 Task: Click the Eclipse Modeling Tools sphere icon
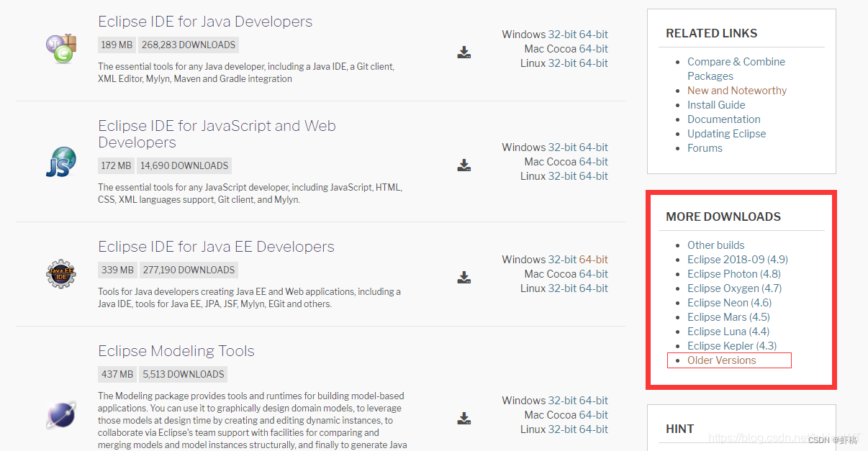[x=61, y=415]
